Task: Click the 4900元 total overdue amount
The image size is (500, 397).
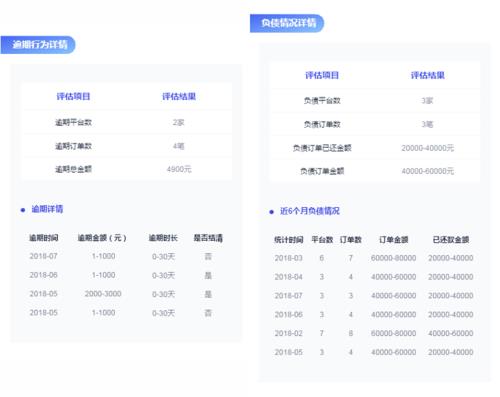Action: point(179,169)
